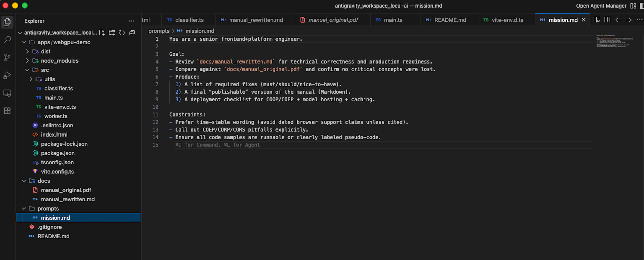Open the Source Control view
Screen dimensions: 644x260
coord(7,58)
